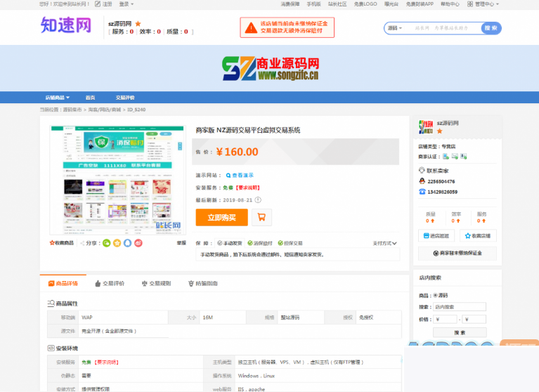
Task: Click the star 收藏商品 favorite icon
Action: point(52,243)
